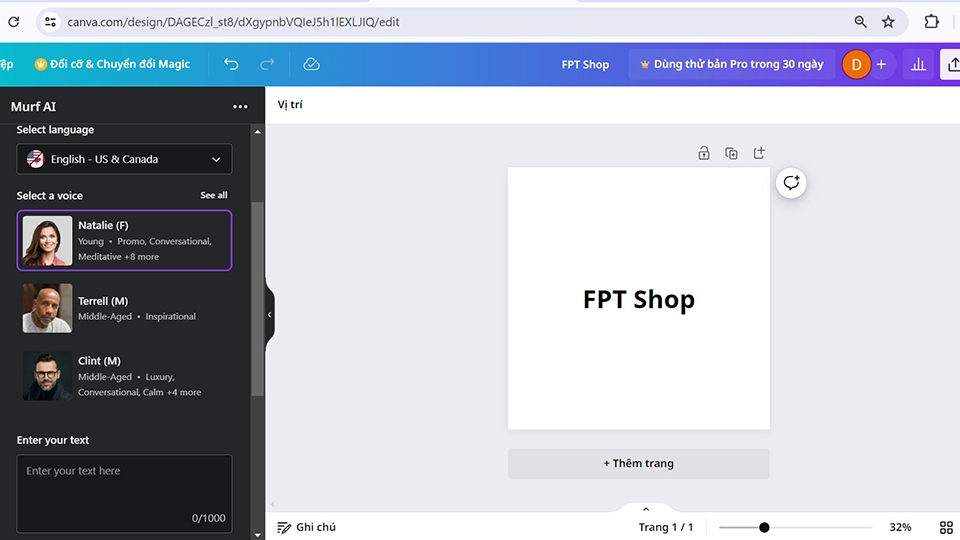The image size is (960, 540).
Task: Add collaborators with the plus icon
Action: point(881,64)
